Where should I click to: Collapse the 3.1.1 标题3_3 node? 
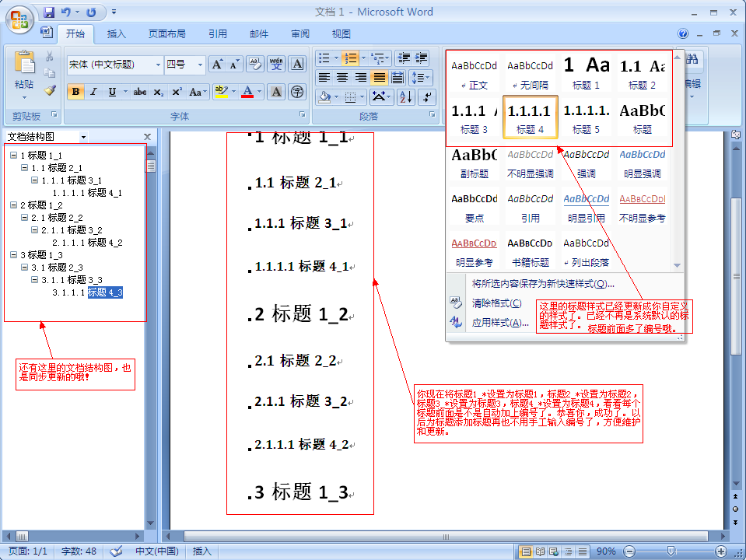point(34,280)
